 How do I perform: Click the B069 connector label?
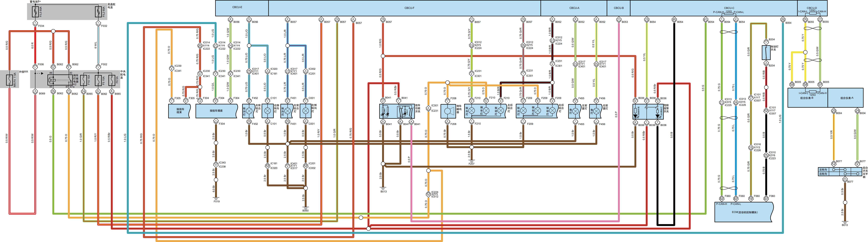[x=42, y=94]
